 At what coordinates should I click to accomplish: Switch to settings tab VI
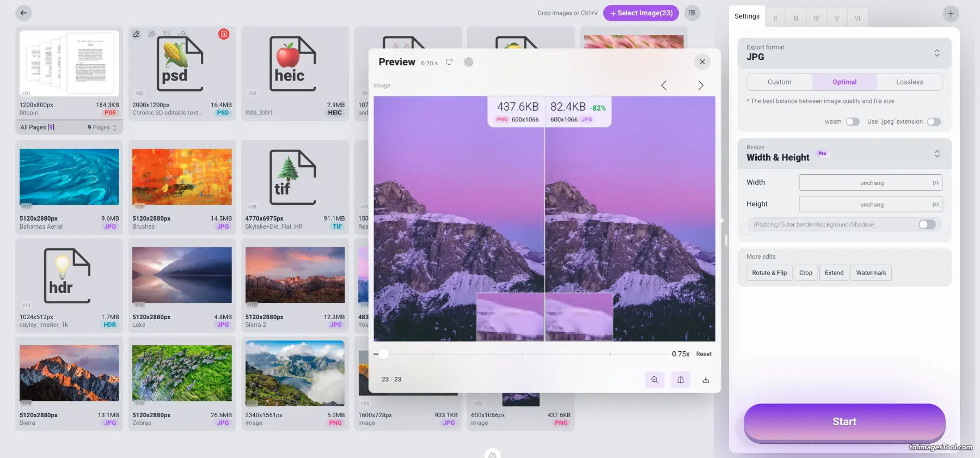tap(857, 19)
